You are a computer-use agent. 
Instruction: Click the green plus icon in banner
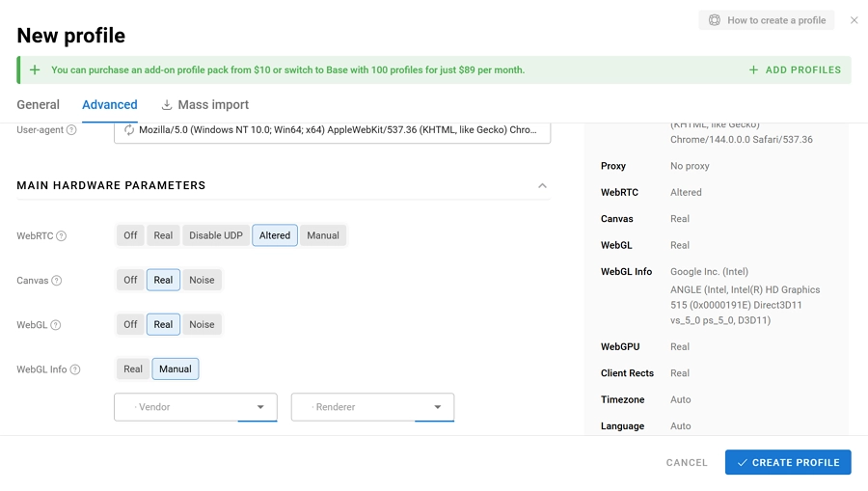[x=35, y=70]
